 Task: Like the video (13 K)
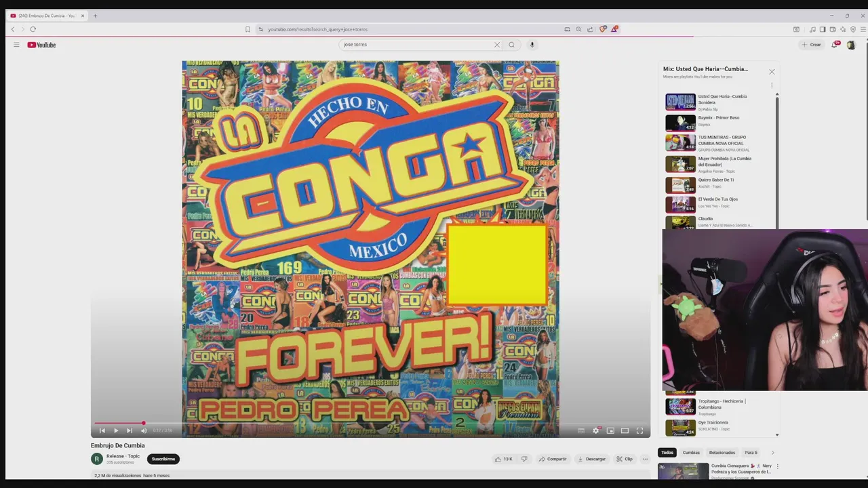click(x=504, y=459)
